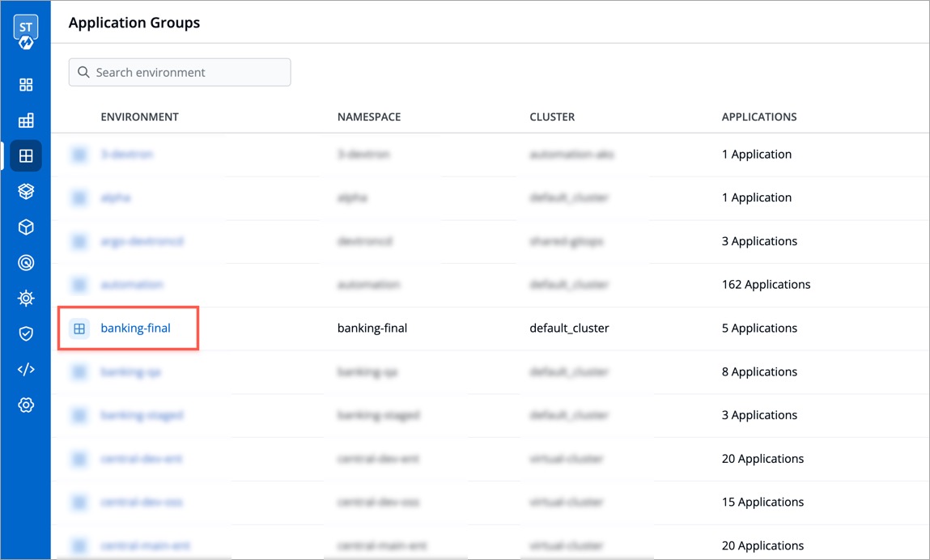Image resolution: width=930 pixels, height=560 pixels.
Task: Click the 3D cube sidebar icon
Action: coord(26,227)
